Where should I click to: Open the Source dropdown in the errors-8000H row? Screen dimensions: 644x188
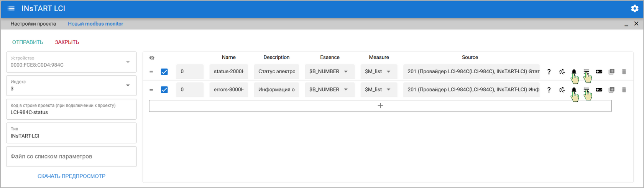tap(471, 90)
